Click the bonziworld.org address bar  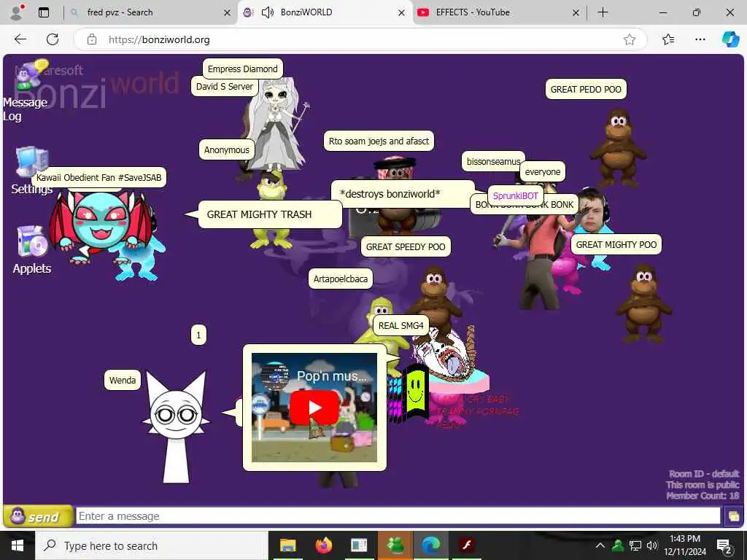[362, 39]
